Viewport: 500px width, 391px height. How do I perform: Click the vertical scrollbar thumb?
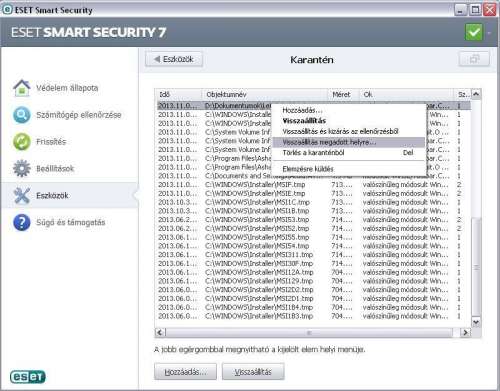(x=476, y=267)
